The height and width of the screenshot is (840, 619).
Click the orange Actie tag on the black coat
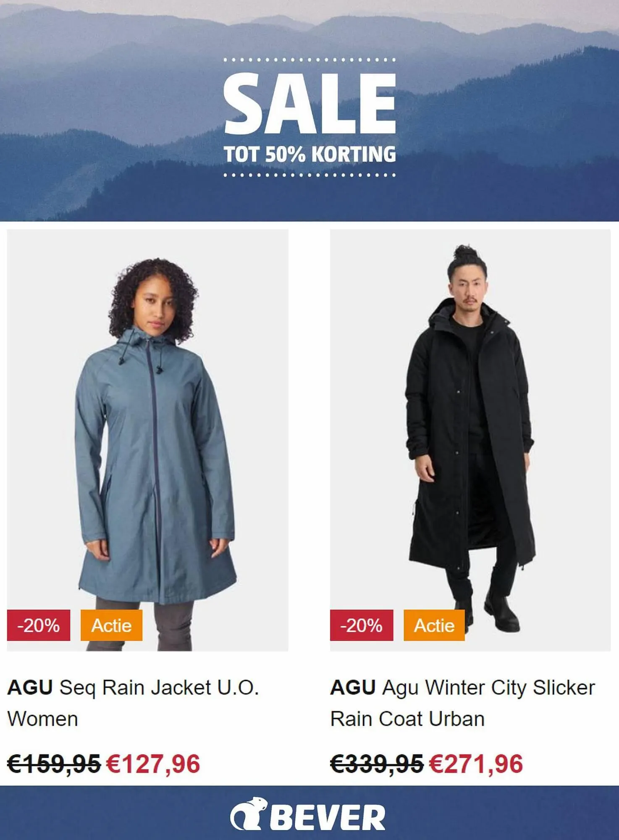(x=434, y=625)
